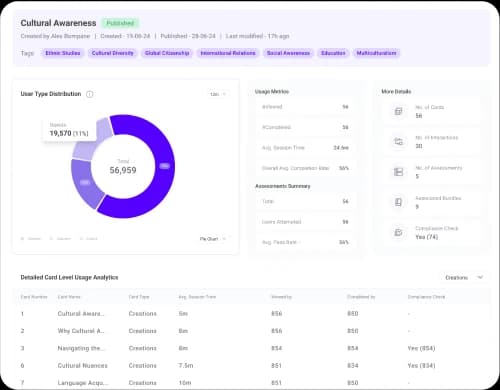This screenshot has width=500, height=390.
Task: Click the Published status badge
Action: point(120,23)
